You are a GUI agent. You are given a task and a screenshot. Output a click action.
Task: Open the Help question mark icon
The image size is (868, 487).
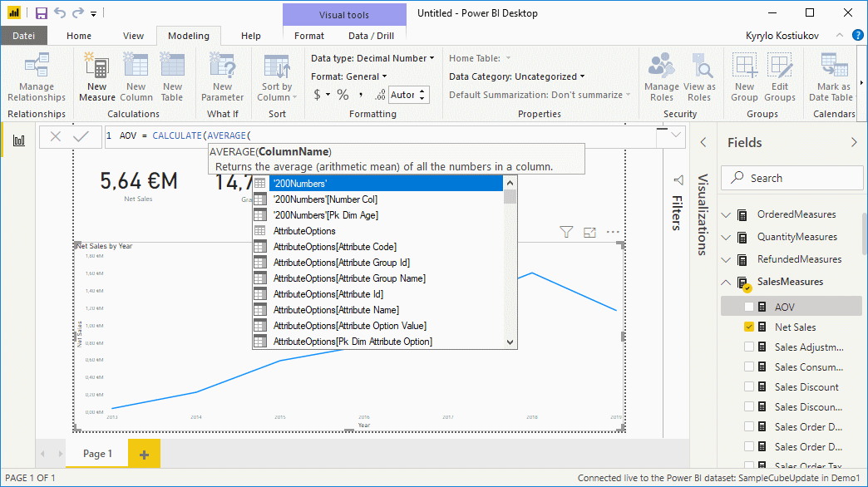pos(857,36)
